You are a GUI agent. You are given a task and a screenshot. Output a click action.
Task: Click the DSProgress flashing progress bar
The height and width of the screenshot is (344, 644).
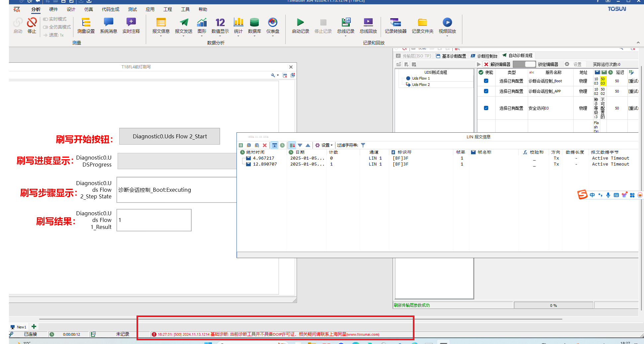177,161
